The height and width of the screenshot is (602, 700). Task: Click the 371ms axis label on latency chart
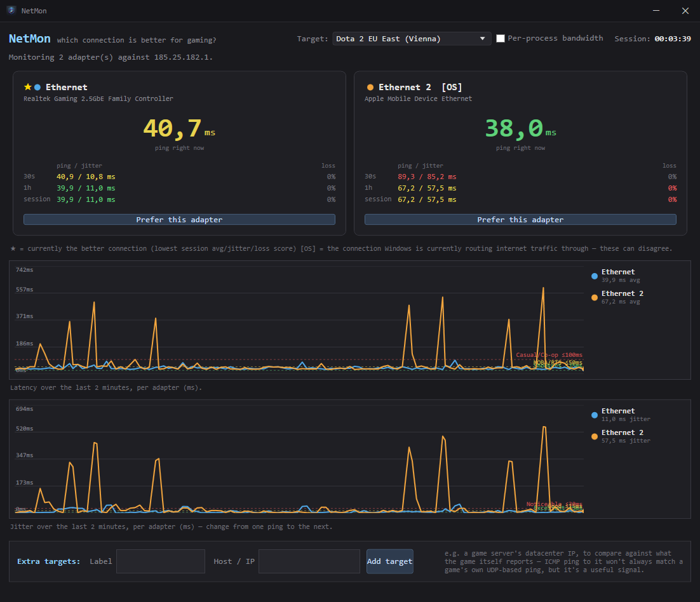coord(25,316)
